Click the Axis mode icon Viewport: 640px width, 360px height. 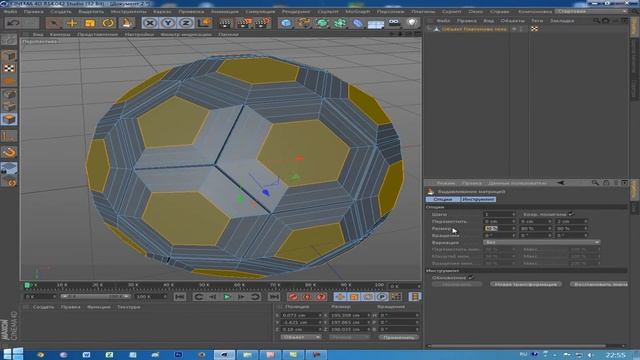click(x=9, y=136)
